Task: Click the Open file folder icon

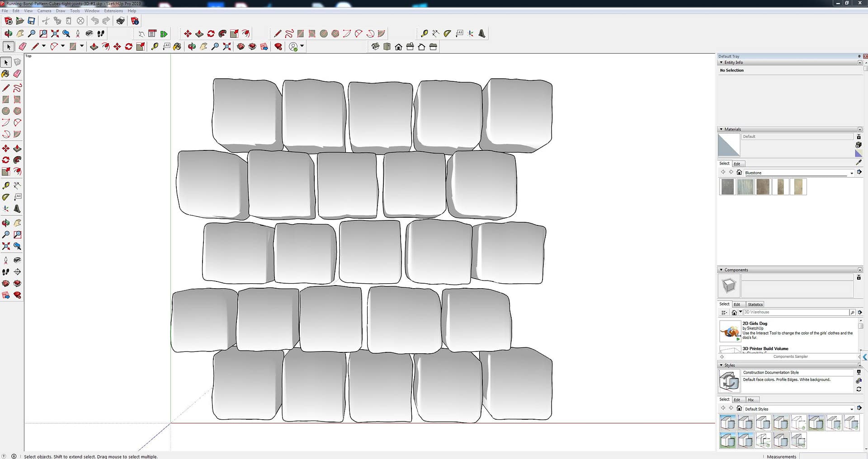Action: 20,21
